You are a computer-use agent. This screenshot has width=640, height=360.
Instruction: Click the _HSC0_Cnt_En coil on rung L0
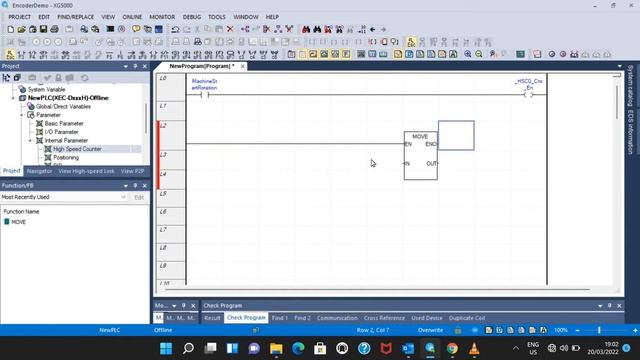coord(529,95)
